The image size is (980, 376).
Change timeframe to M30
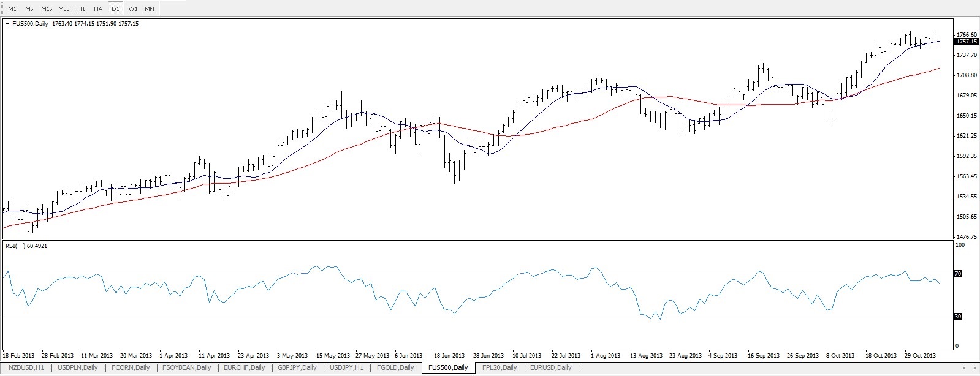(64, 9)
